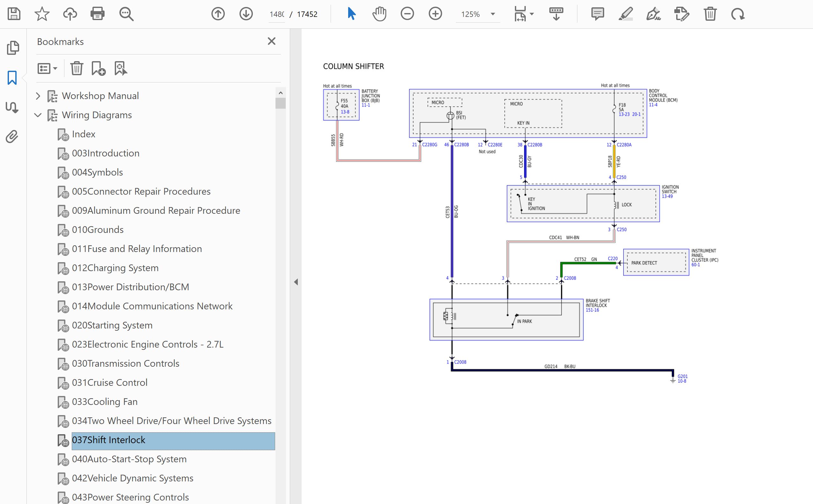Open the 125% zoom level dropdown

(x=492, y=14)
